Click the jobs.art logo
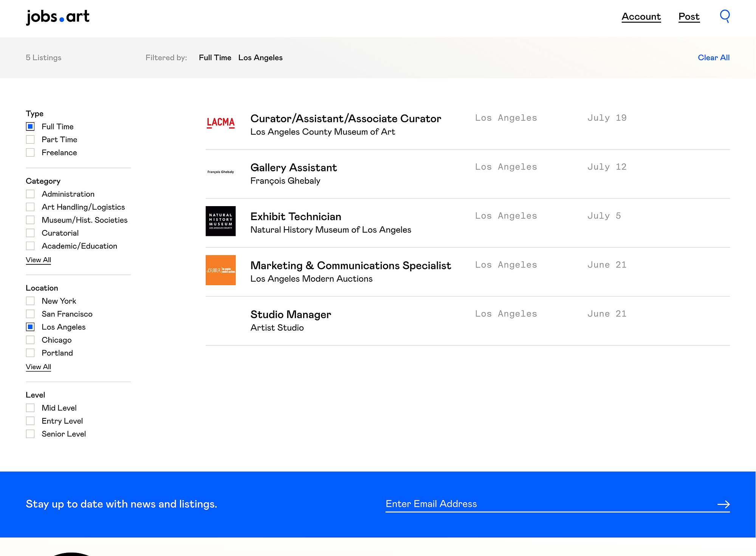This screenshot has height=556, width=756. 58,17
